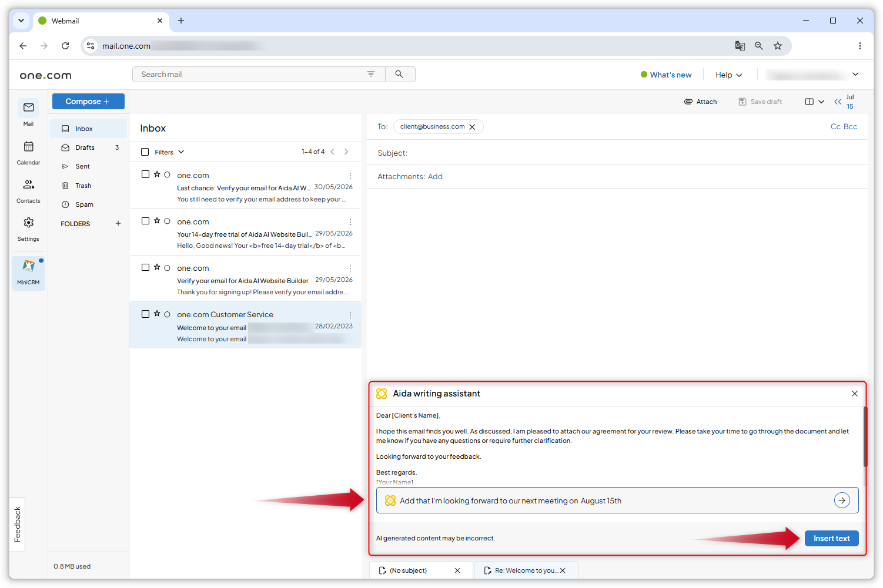Viewport: 883px width, 588px height.
Task: Open the Contacts section
Action: (x=28, y=191)
